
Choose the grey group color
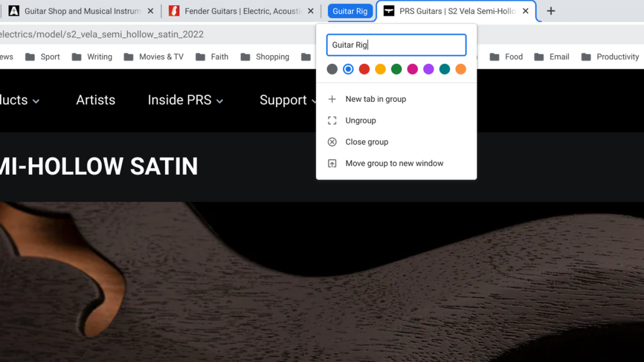(332, 69)
